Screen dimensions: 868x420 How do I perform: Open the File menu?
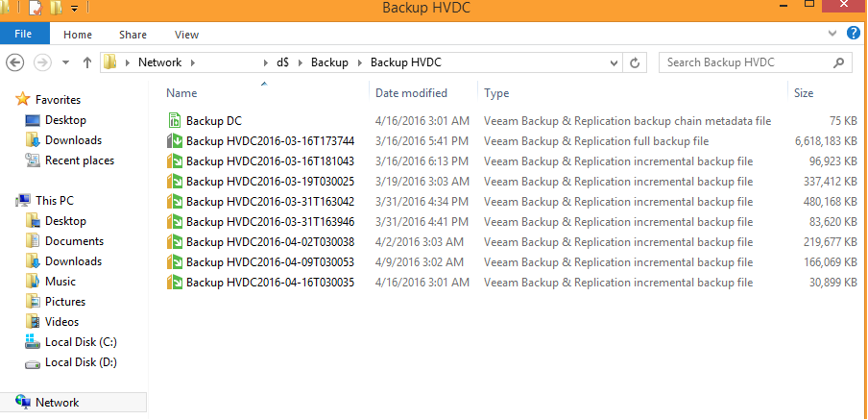(23, 34)
